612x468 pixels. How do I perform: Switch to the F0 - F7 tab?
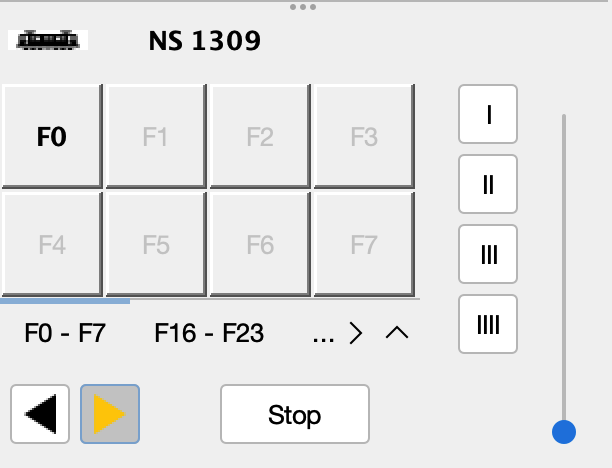[x=65, y=333]
